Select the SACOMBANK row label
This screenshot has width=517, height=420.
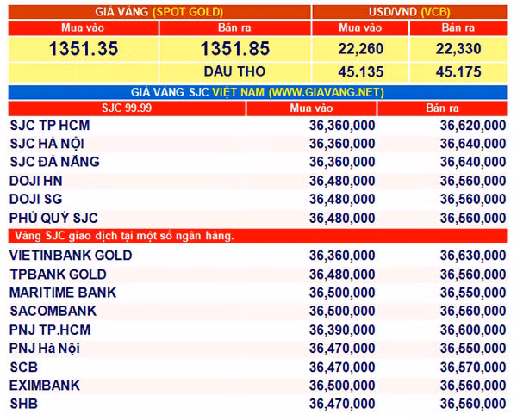coord(53,311)
